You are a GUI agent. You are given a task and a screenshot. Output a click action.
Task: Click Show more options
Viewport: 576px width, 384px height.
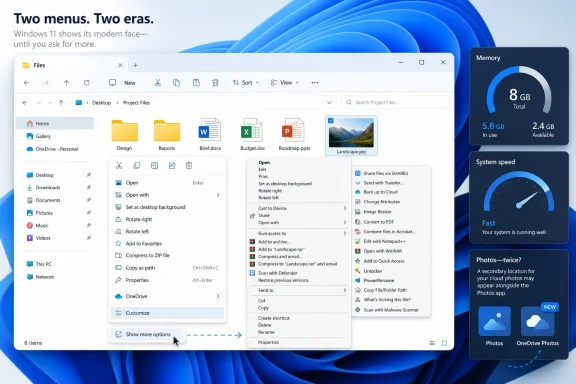pos(146,334)
